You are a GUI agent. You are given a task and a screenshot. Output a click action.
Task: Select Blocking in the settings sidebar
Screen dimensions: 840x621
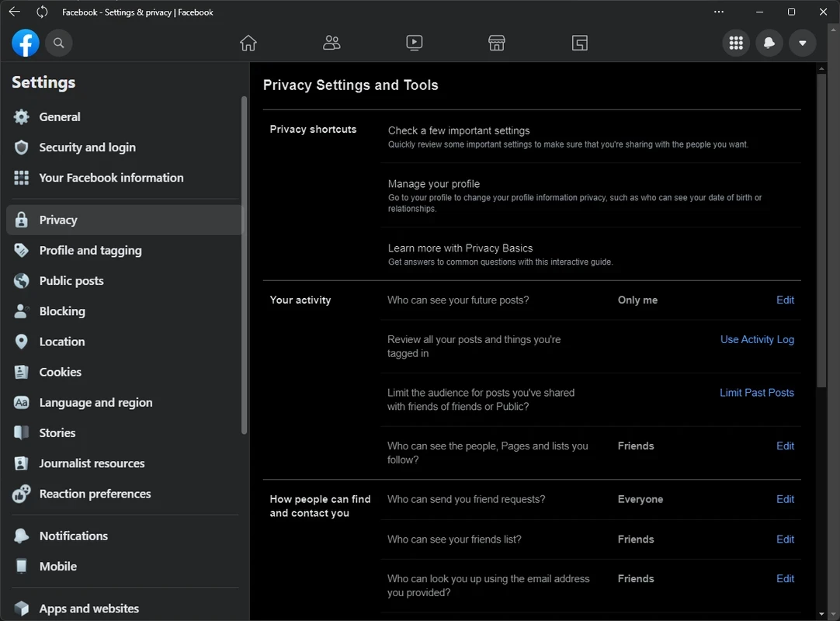point(62,311)
